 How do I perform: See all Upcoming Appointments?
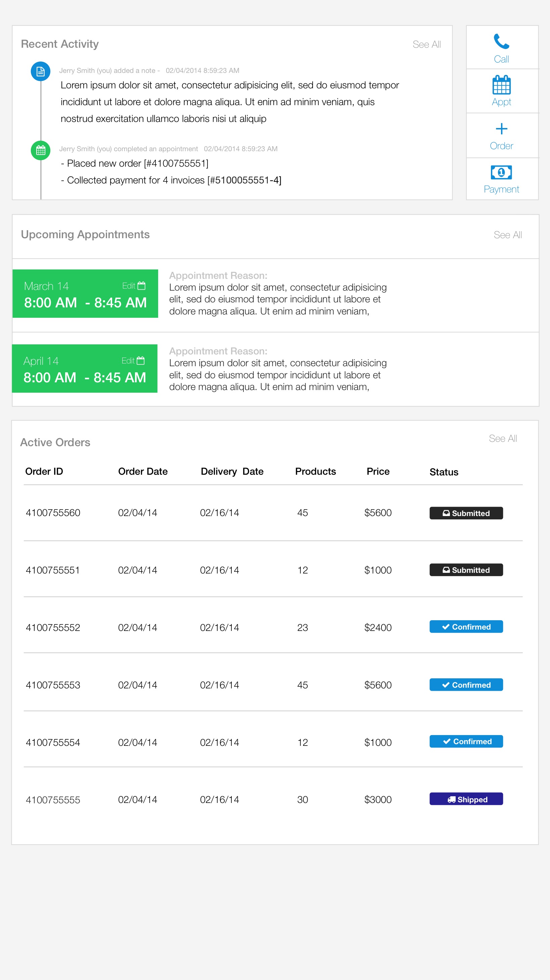click(x=507, y=235)
